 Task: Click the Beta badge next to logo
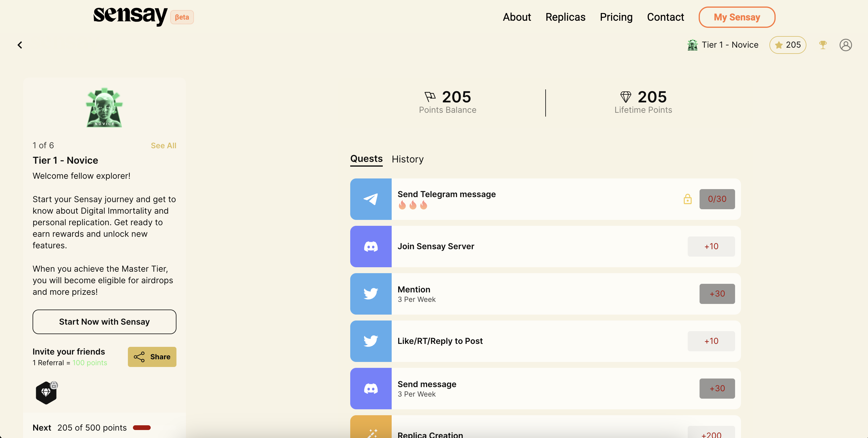coord(182,17)
